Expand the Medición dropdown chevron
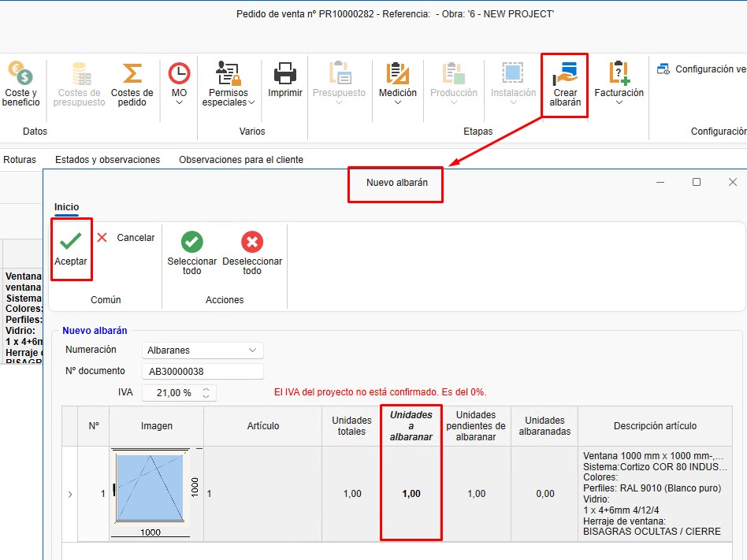The width and height of the screenshot is (747, 560). point(398,102)
